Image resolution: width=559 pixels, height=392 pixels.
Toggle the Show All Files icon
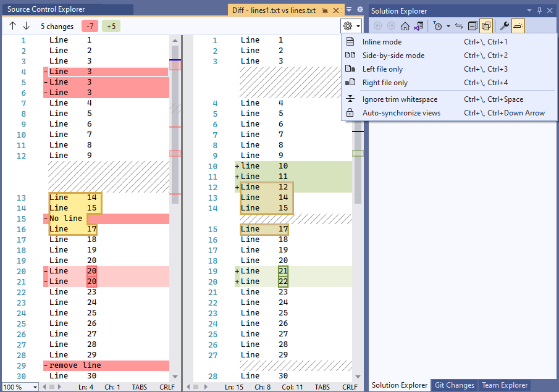[485, 25]
